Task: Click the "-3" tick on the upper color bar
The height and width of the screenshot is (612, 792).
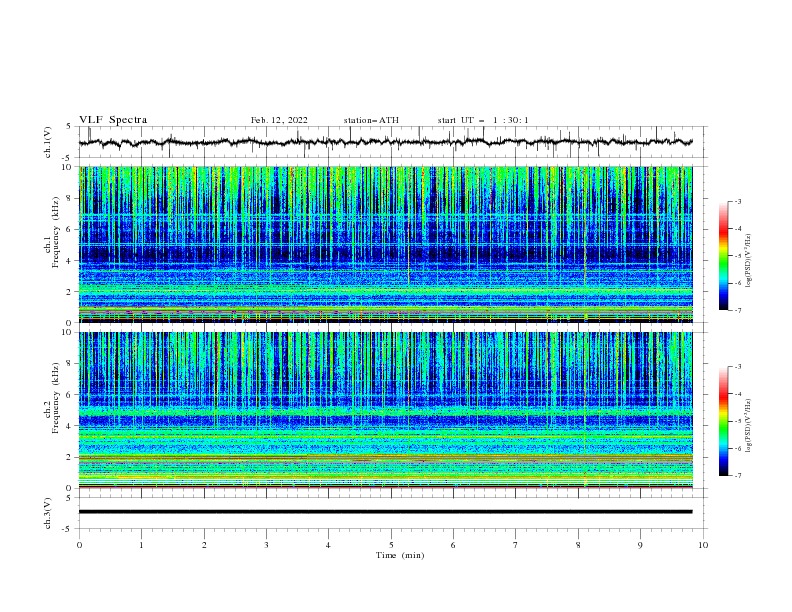Action: [738, 201]
